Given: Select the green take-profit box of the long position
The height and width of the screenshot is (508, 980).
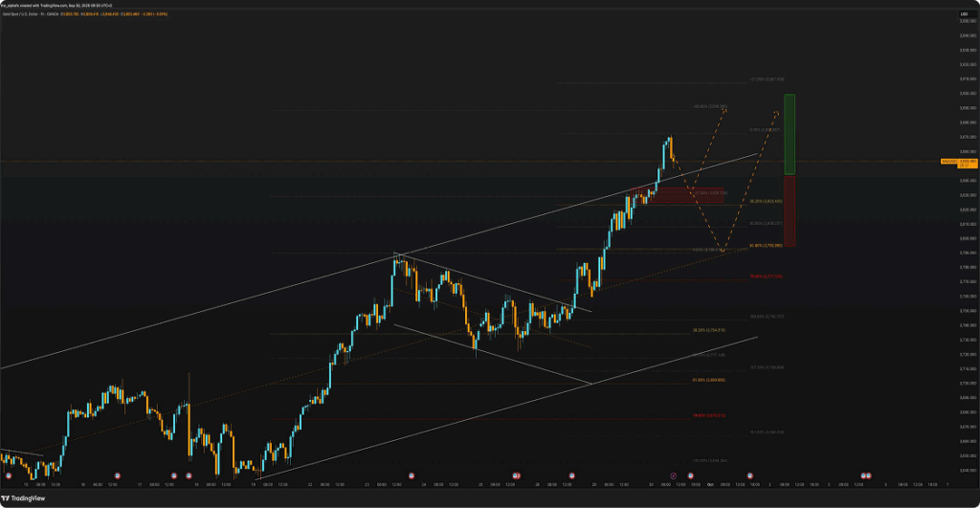Looking at the screenshot, I should [790, 134].
